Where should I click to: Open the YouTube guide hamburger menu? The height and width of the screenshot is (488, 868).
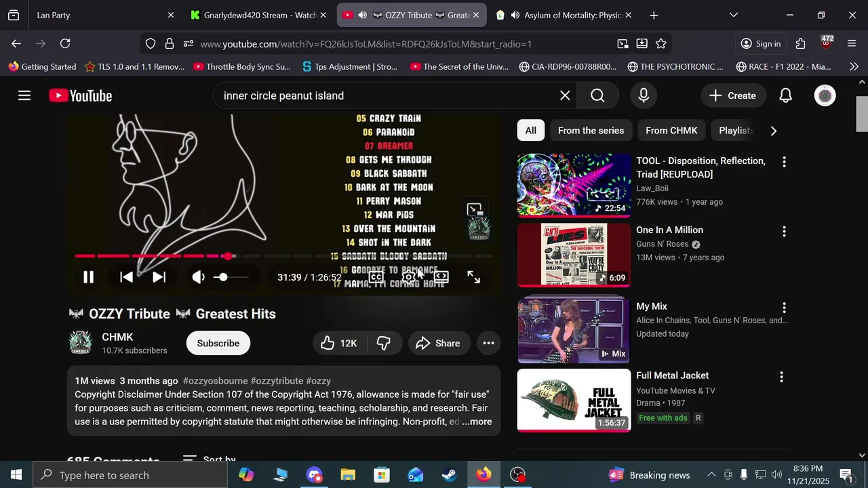pos(24,96)
